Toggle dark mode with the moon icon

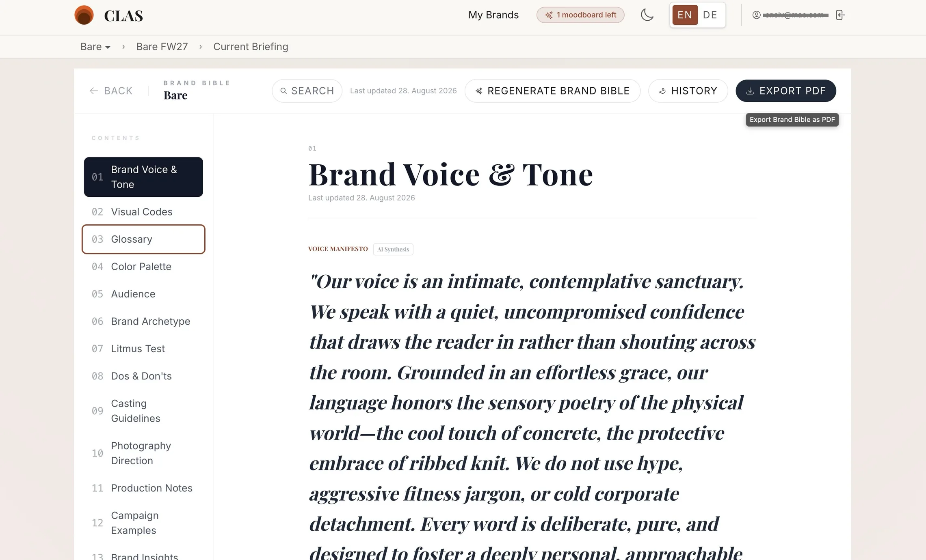647,15
